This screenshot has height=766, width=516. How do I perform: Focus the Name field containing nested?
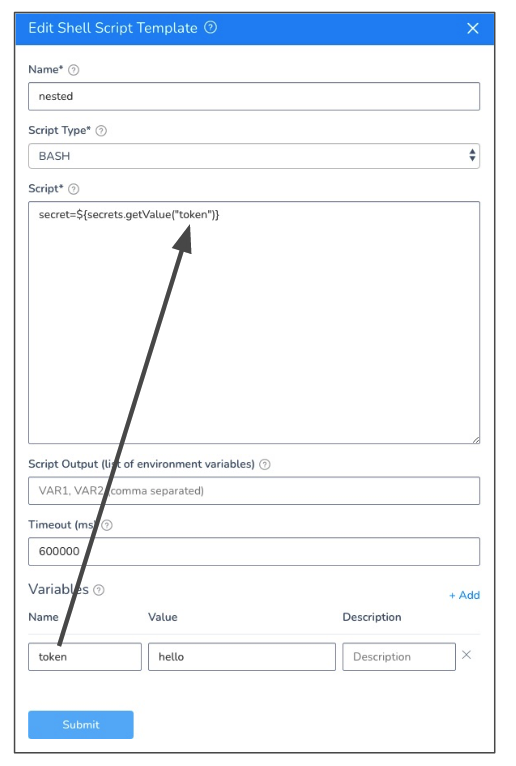pyautogui.click(x=254, y=96)
